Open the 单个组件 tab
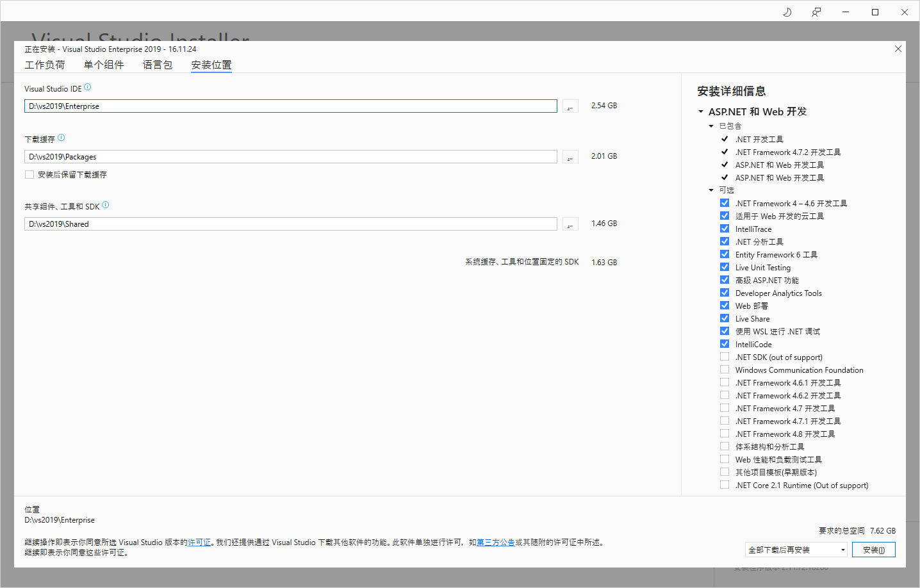Screen dimensions: 920x588 point(104,64)
